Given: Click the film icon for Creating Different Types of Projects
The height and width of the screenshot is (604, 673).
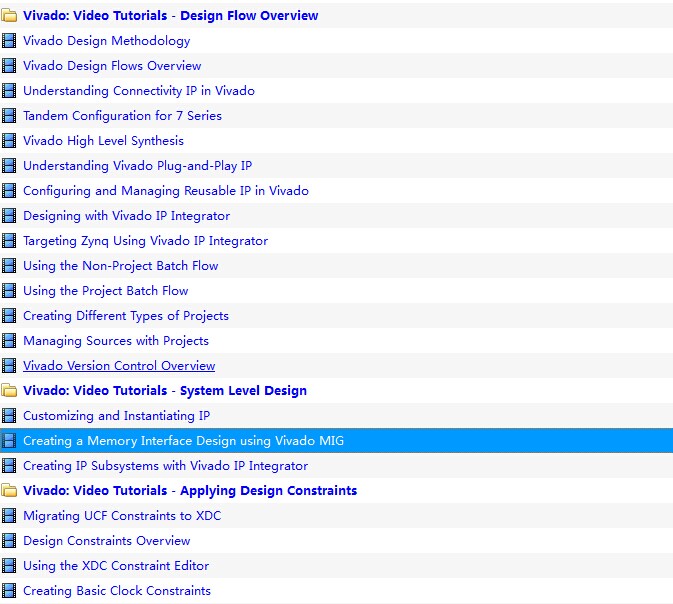Looking at the screenshot, I should pyautogui.click(x=9, y=316).
